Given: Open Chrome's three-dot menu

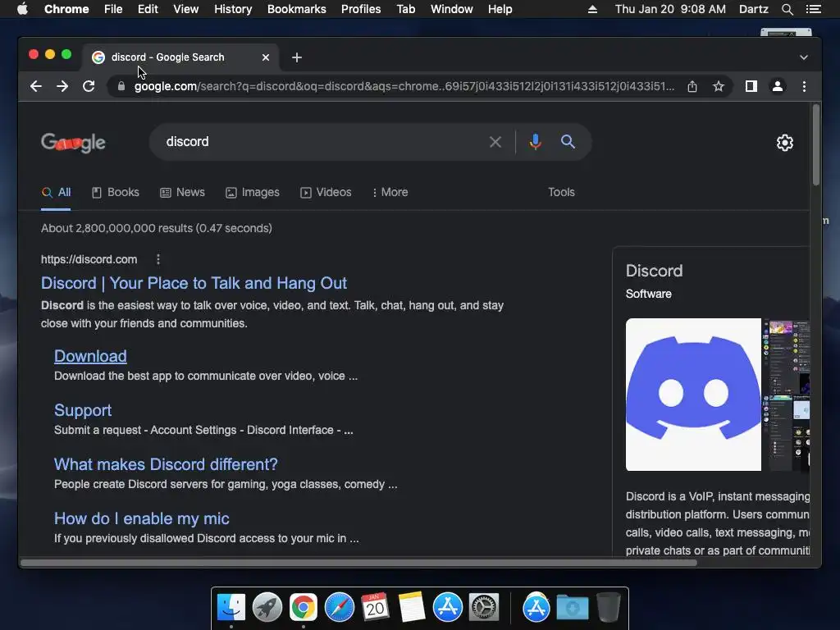Looking at the screenshot, I should [804, 86].
